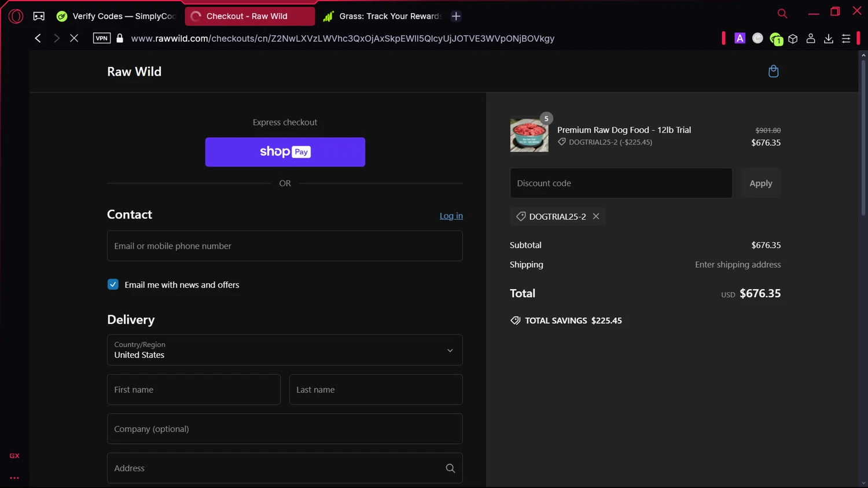The image size is (868, 488).
Task: Click the address search magnifier icon
Action: click(x=450, y=468)
